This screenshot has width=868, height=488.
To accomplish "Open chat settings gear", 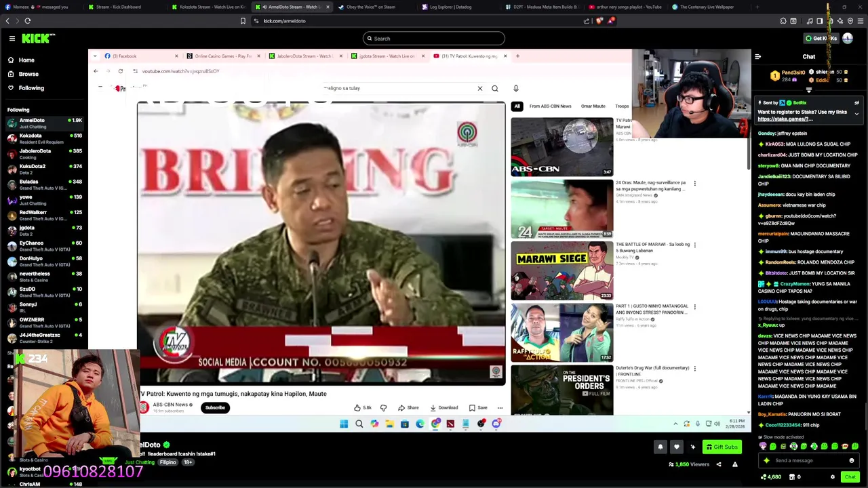I will pos(833,477).
